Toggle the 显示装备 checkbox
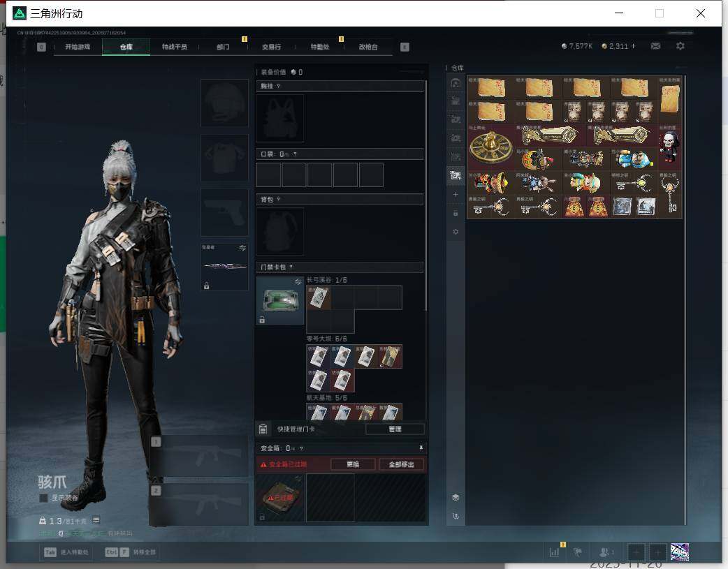Image resolution: width=728 pixels, height=569 pixels. (43, 498)
